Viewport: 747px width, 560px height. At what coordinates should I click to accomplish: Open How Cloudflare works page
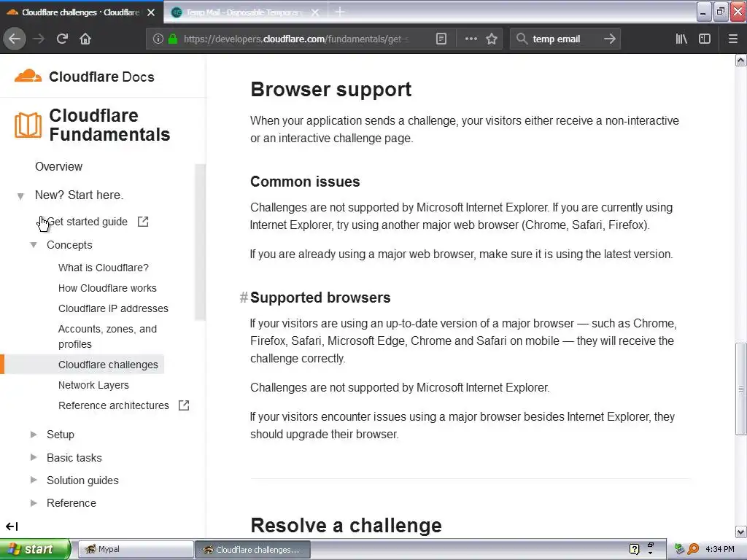click(107, 288)
